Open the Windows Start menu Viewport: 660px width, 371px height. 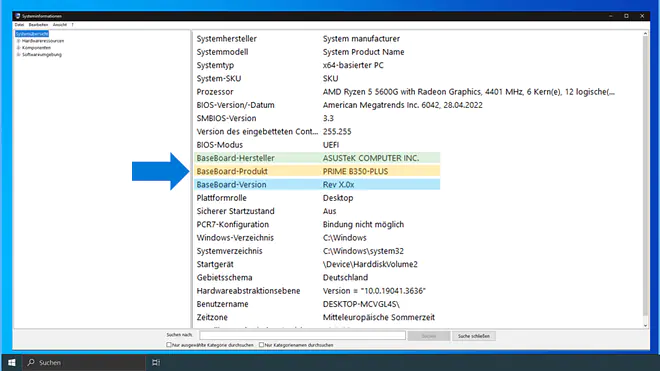click(12, 362)
